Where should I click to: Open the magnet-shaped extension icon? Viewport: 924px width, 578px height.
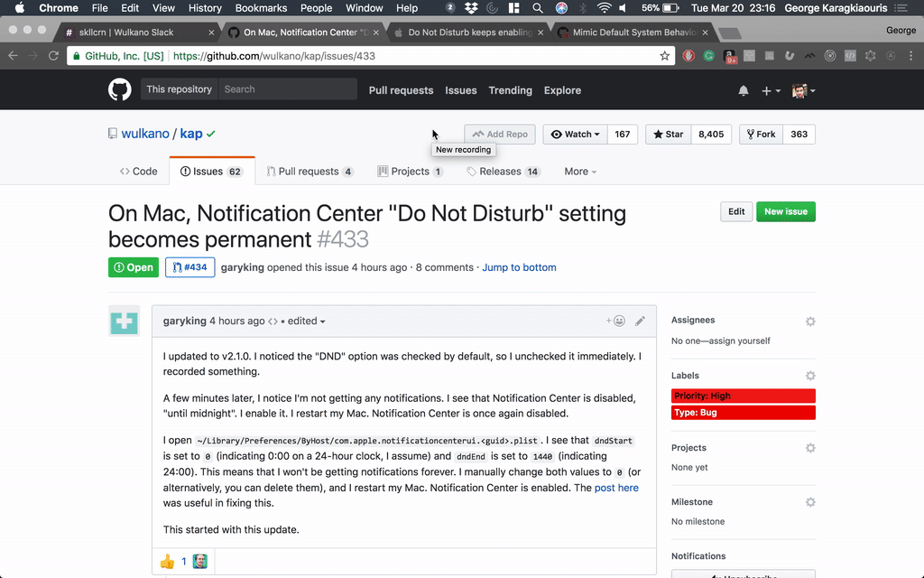pos(790,56)
